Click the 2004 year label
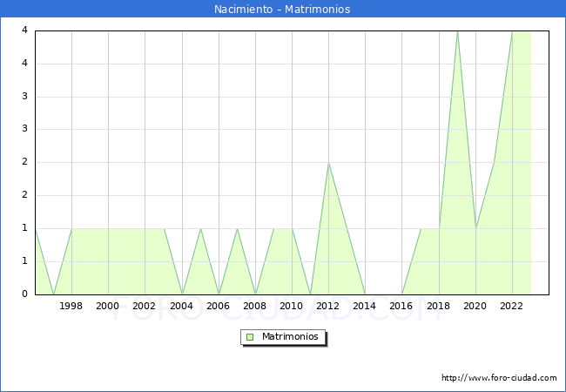 coord(181,306)
